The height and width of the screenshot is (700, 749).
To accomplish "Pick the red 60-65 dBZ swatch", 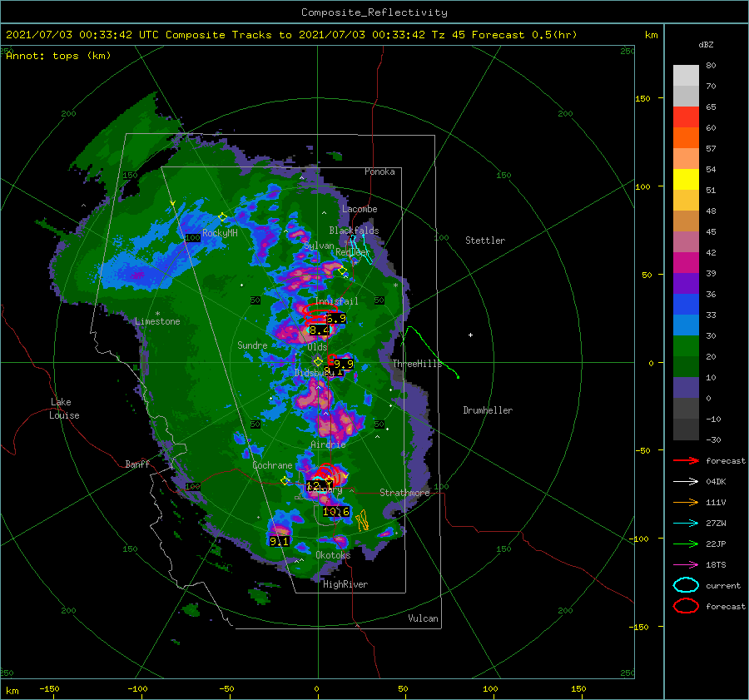I will tap(686, 117).
